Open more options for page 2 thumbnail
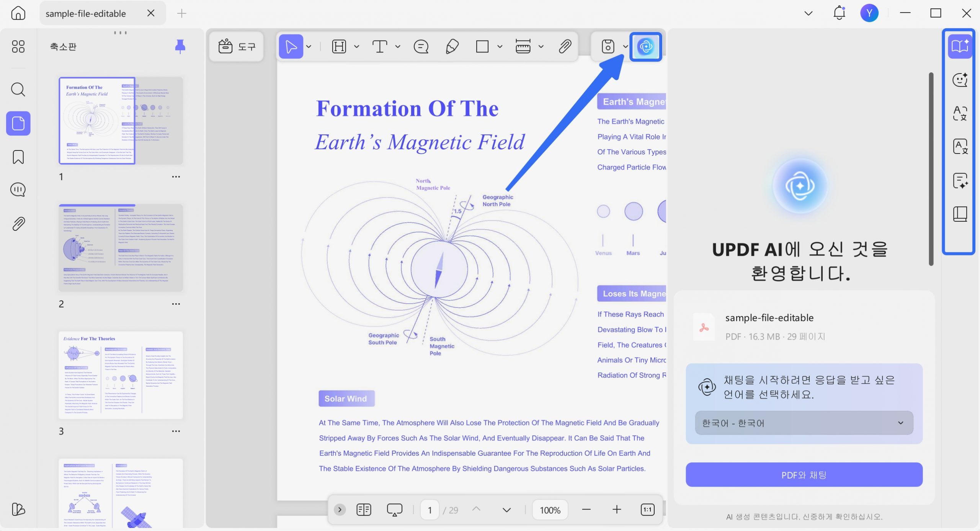The width and height of the screenshot is (980, 531). point(176,304)
